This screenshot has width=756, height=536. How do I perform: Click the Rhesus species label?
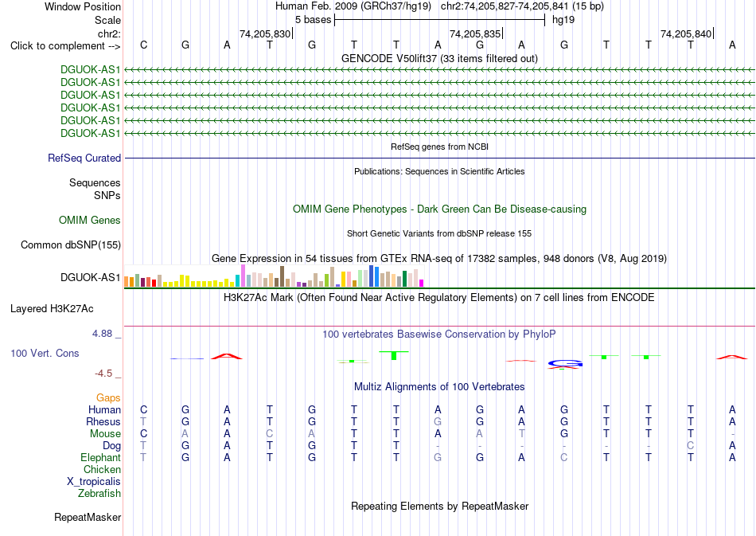[103, 421]
